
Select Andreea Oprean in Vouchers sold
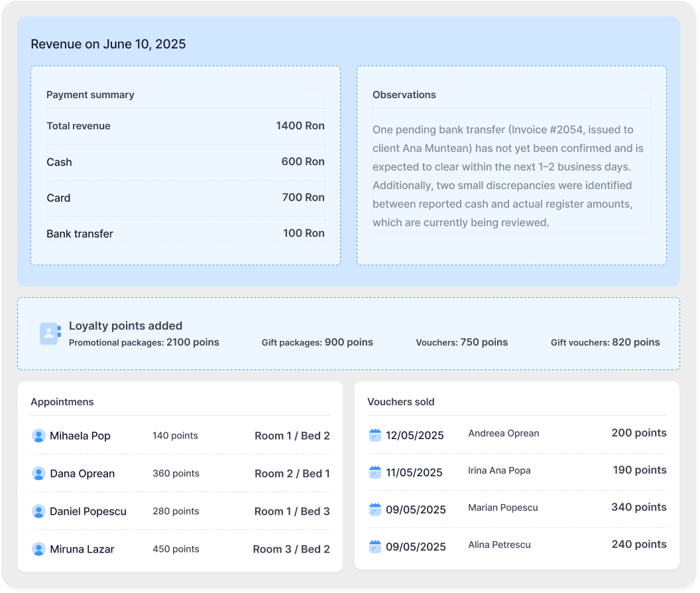503,433
